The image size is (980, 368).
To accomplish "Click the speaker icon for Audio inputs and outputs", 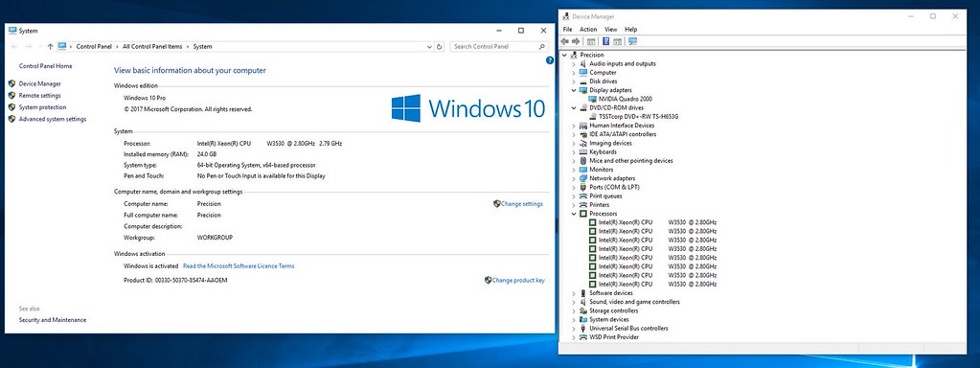I will [583, 63].
